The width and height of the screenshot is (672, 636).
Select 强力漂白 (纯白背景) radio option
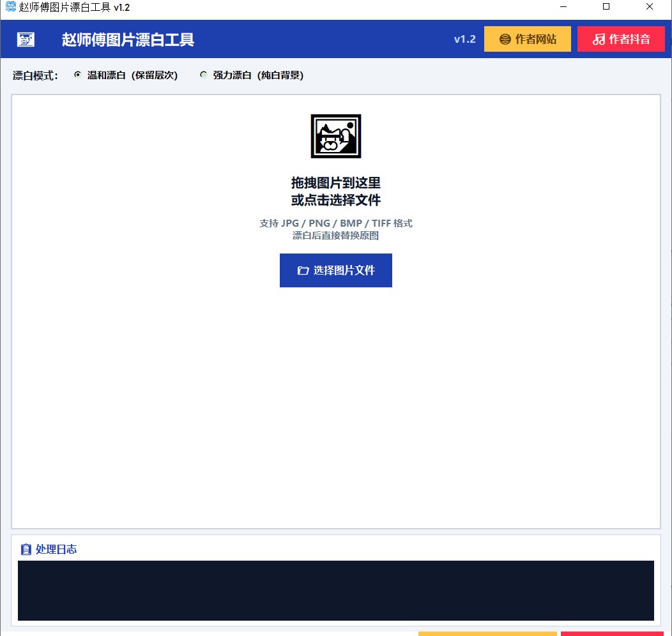pos(252,75)
